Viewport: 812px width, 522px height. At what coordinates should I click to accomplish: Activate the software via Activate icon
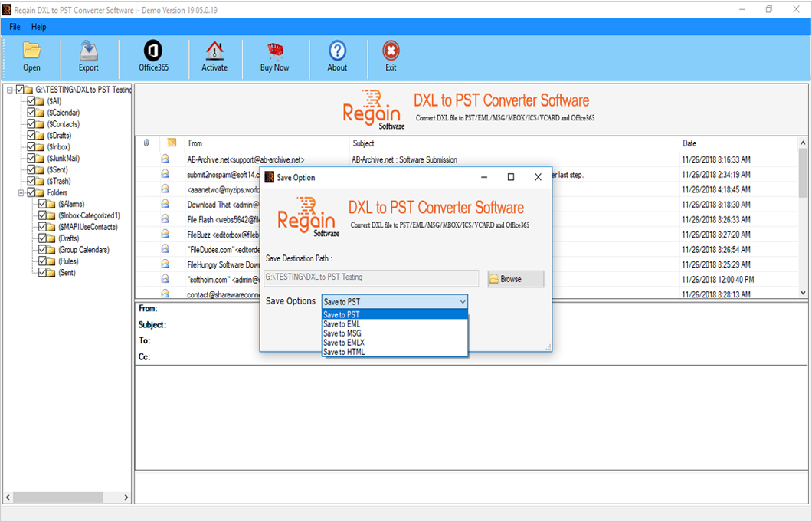click(x=214, y=56)
